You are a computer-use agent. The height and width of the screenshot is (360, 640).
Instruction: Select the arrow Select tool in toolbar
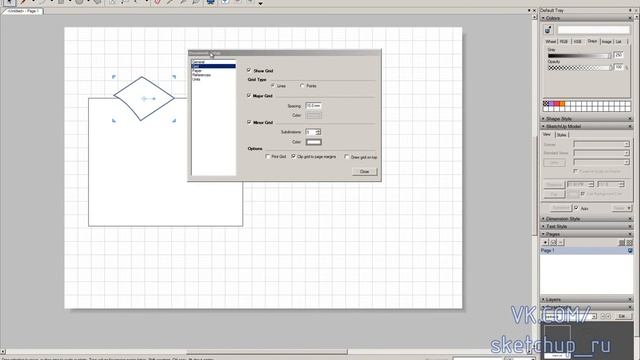pyautogui.click(x=9, y=2)
